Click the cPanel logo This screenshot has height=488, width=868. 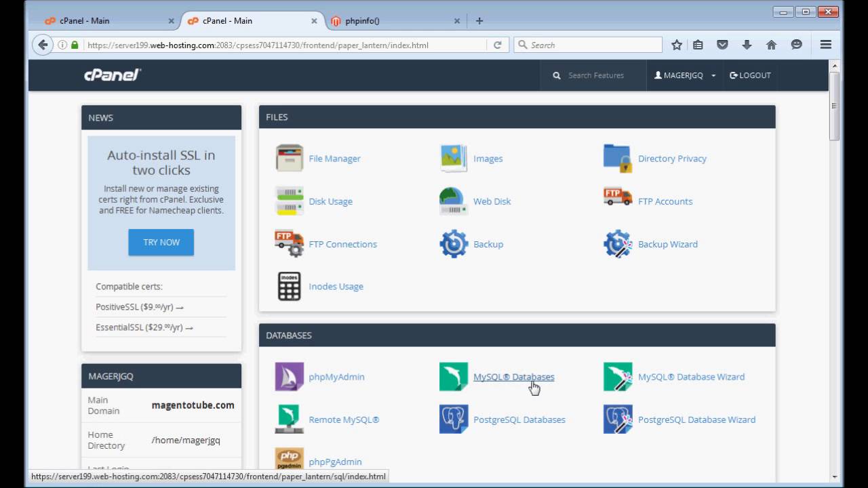click(113, 75)
